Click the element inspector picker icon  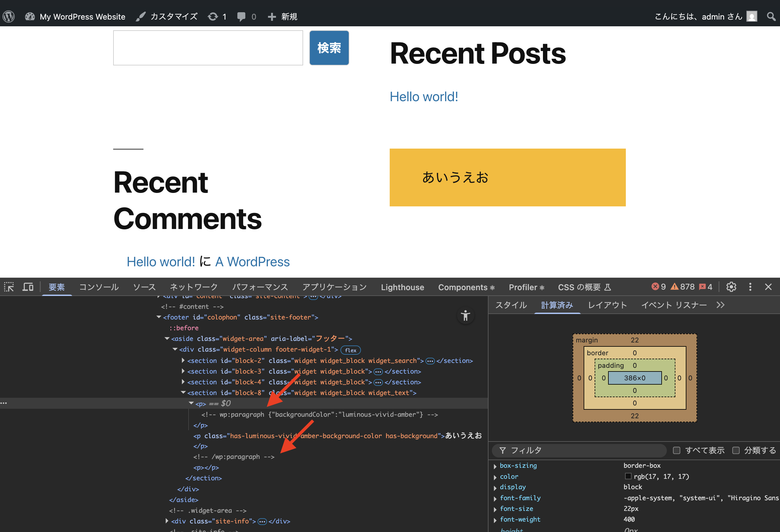(x=9, y=287)
